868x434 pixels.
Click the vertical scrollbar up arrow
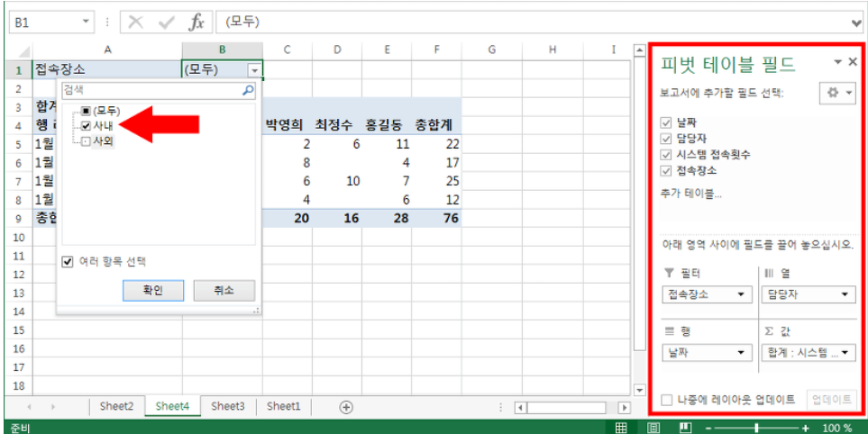pyautogui.click(x=639, y=50)
